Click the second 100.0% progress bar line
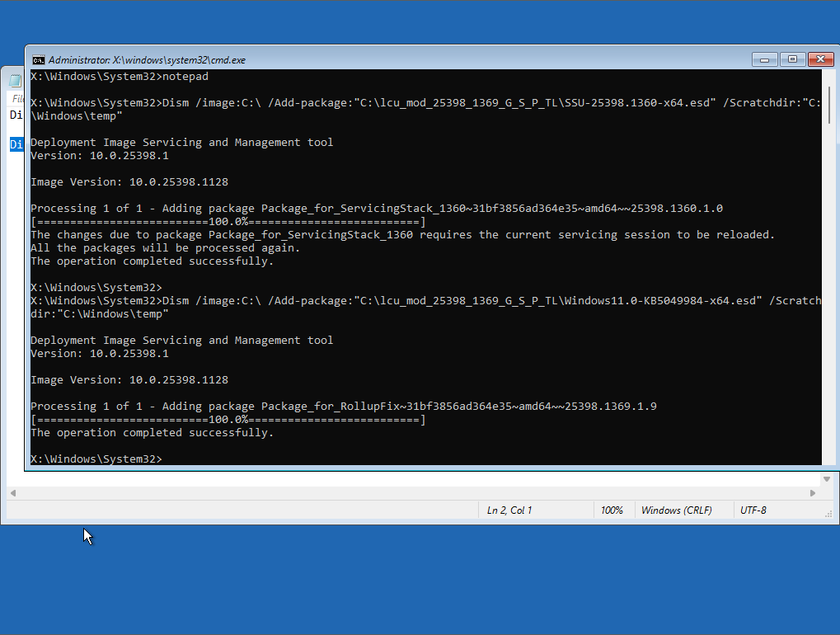840x635 pixels. coord(228,420)
